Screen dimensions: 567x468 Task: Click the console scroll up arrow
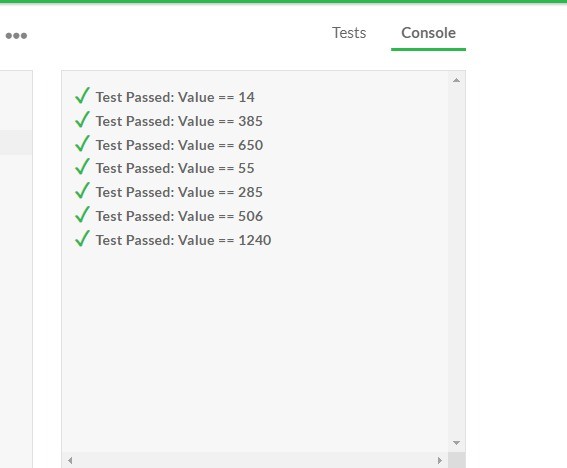pos(456,80)
